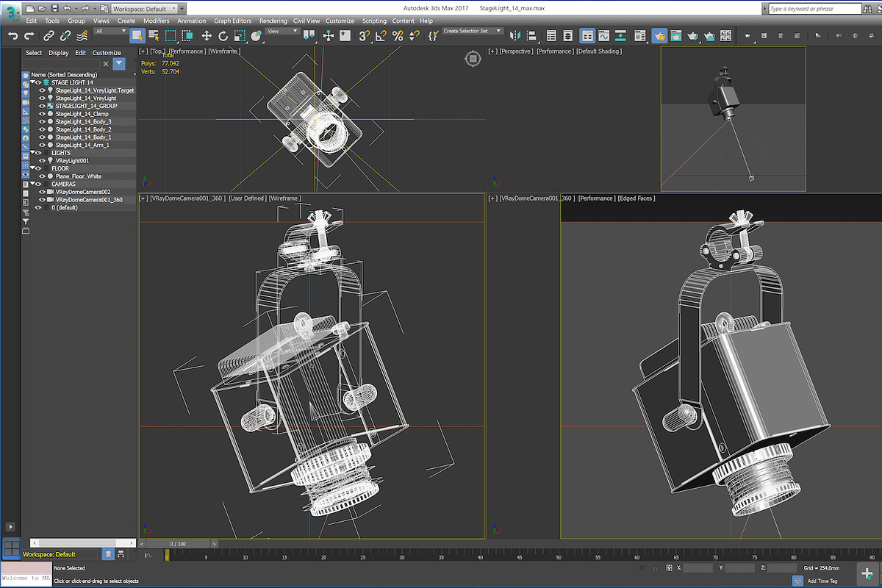Collapse the FLOOR layer
This screenshot has height=588, width=882.
(x=32, y=168)
